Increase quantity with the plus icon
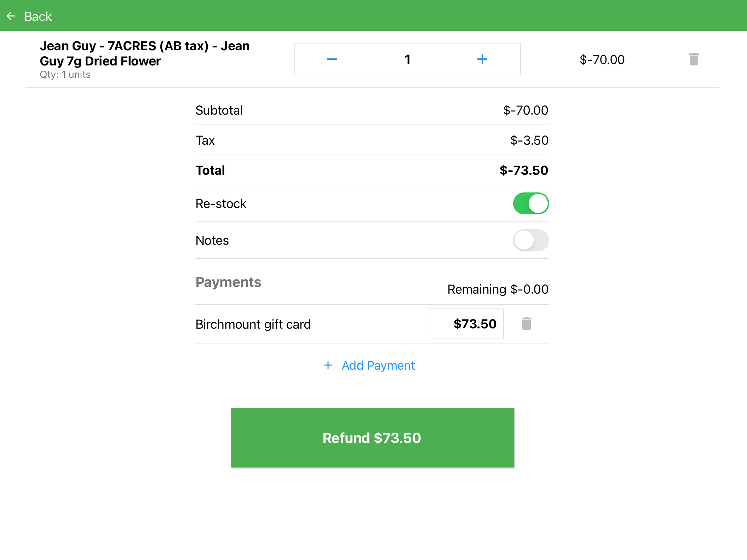Screen dimensions: 747x560 [x=482, y=59]
